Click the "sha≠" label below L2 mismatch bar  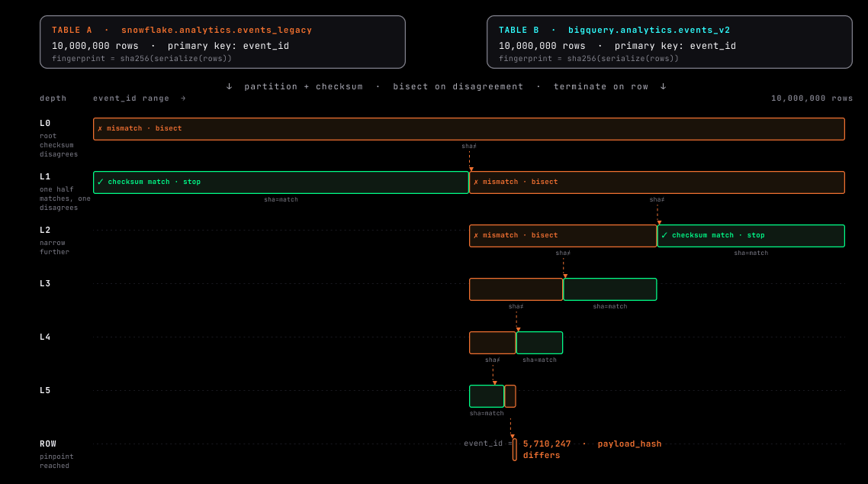click(x=563, y=253)
